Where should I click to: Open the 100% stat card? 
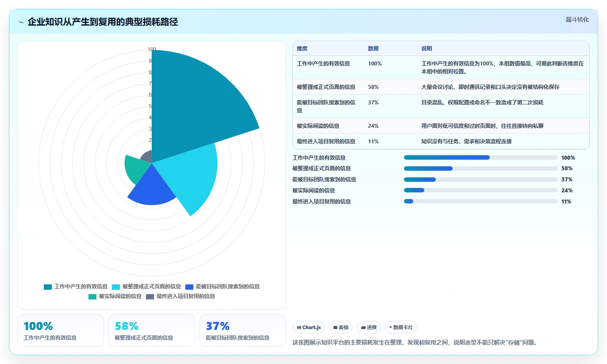61,330
